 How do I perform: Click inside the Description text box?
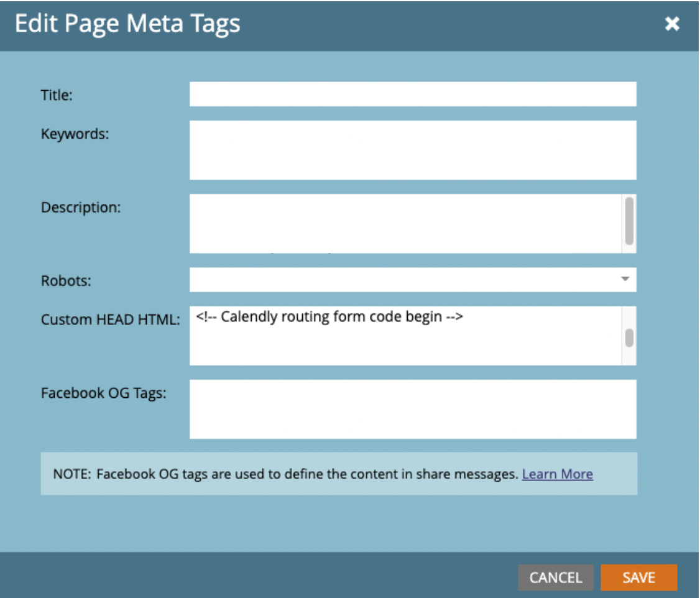tap(404, 223)
